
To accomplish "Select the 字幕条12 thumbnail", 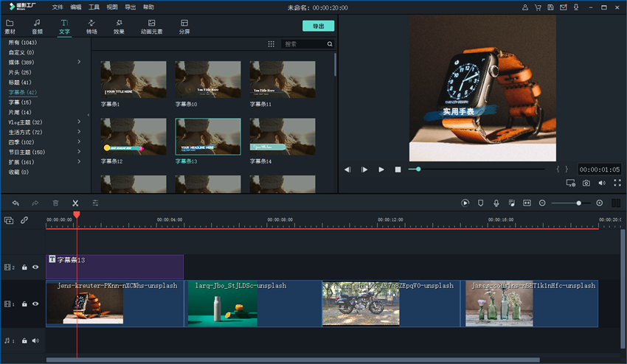I will click(134, 136).
